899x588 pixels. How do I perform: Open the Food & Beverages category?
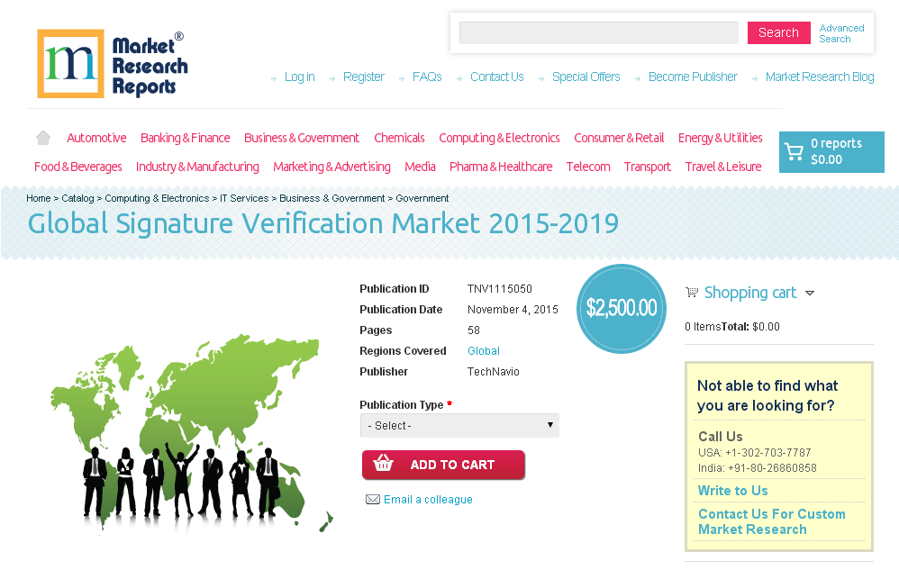click(x=78, y=167)
